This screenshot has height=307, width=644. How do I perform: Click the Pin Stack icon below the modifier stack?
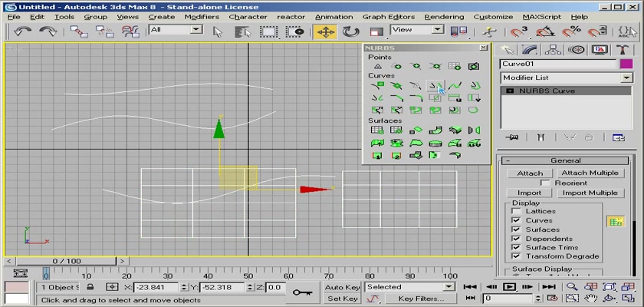pyautogui.click(x=511, y=137)
